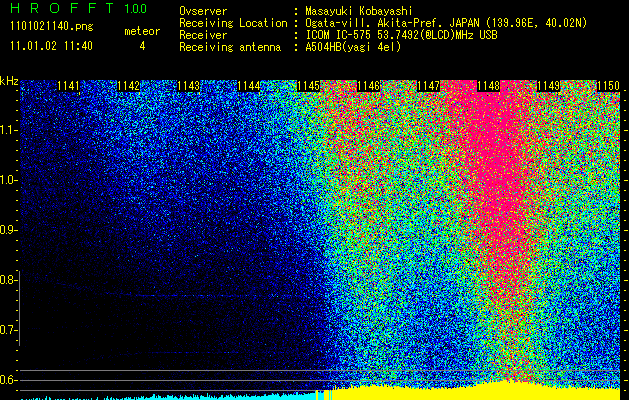The height and width of the screenshot is (400, 629).
Task: Click the date 11.01.02 11:40
Action: 51,46
